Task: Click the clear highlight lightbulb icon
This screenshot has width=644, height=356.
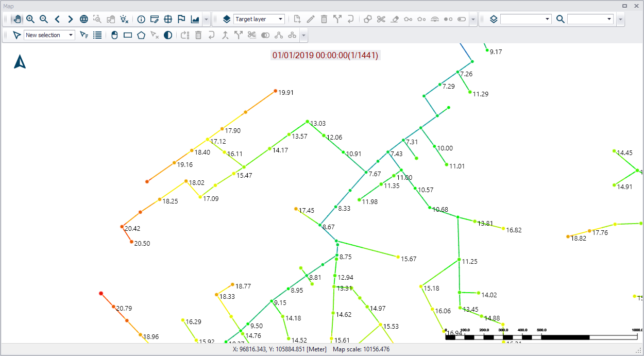Action: click(124, 19)
